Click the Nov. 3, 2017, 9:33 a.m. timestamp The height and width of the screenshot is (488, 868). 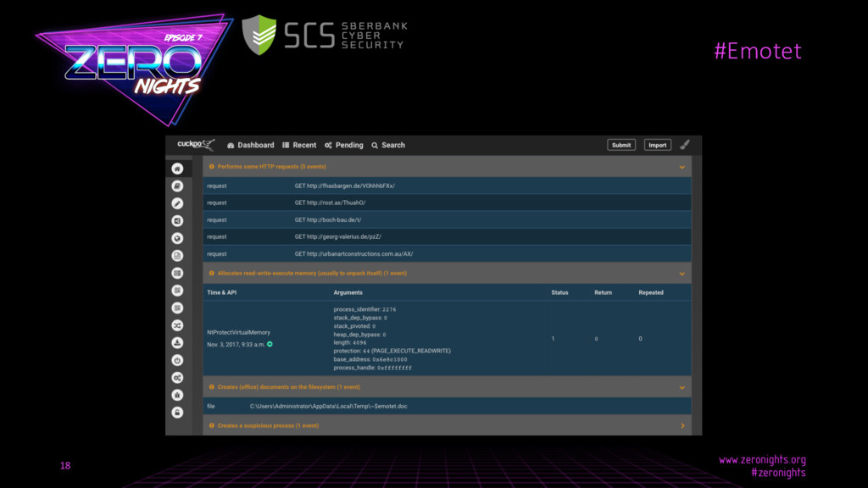236,345
